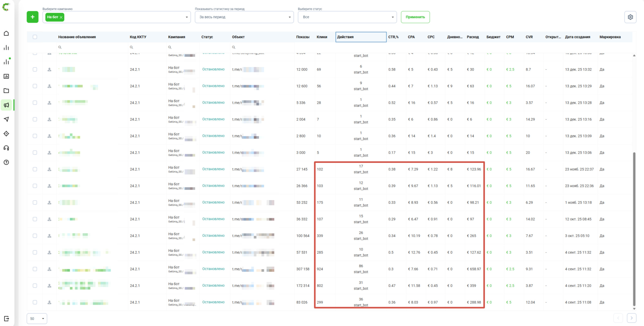Click the paper plane send icon
Image resolution: width=644 pixels, height=326 pixels.
click(x=6, y=119)
